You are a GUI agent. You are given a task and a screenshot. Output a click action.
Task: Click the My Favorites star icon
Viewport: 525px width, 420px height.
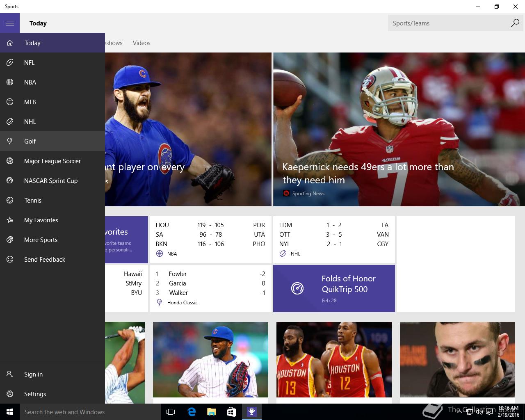10,220
